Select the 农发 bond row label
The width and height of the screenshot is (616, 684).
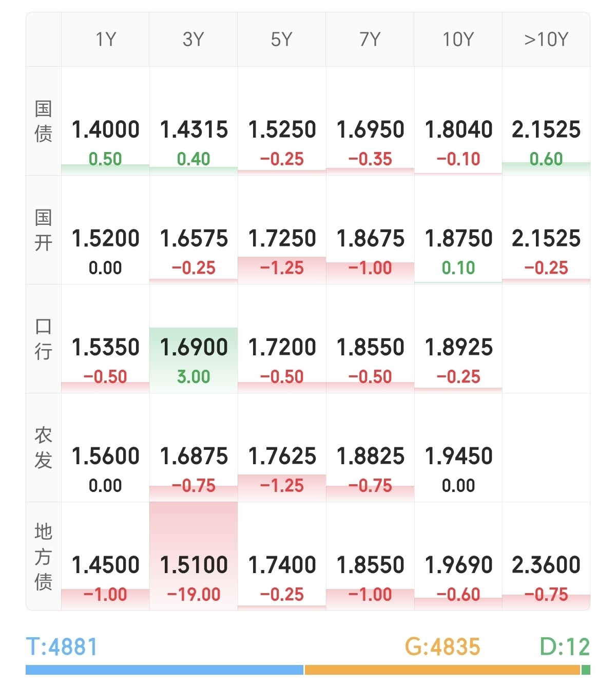44,448
